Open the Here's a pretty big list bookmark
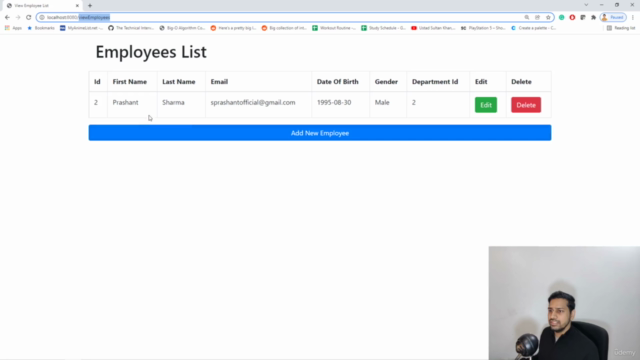640x360 pixels. point(233,28)
